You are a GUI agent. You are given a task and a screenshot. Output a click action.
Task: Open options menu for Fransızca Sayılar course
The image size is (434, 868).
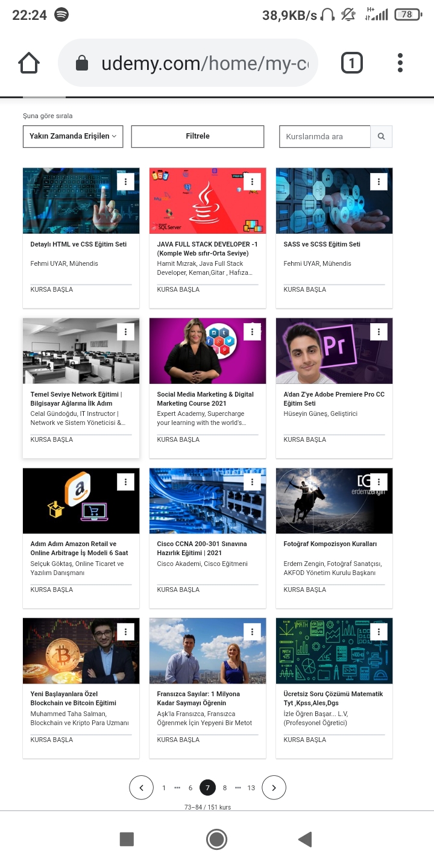(252, 631)
